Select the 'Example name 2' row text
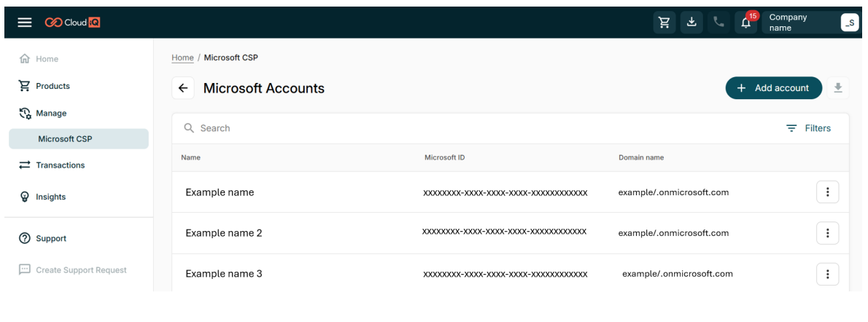Image resolution: width=868 pixels, height=322 pixels. pos(224,233)
